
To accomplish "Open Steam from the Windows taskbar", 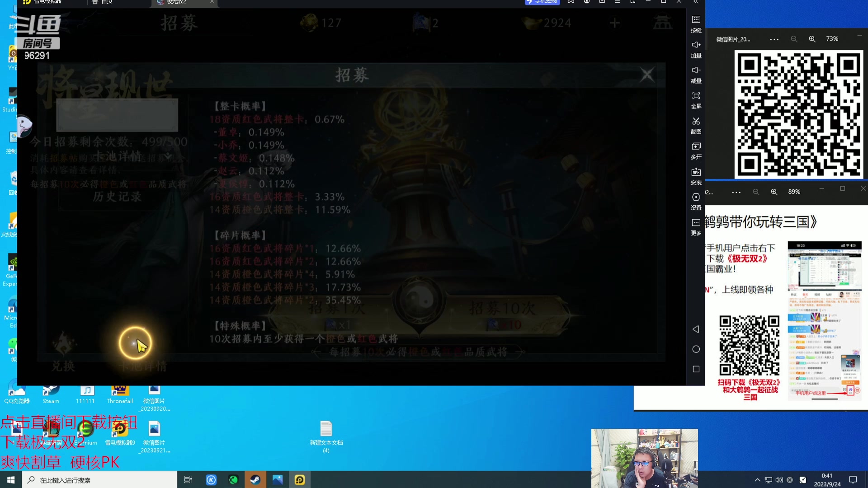I will click(255, 480).
